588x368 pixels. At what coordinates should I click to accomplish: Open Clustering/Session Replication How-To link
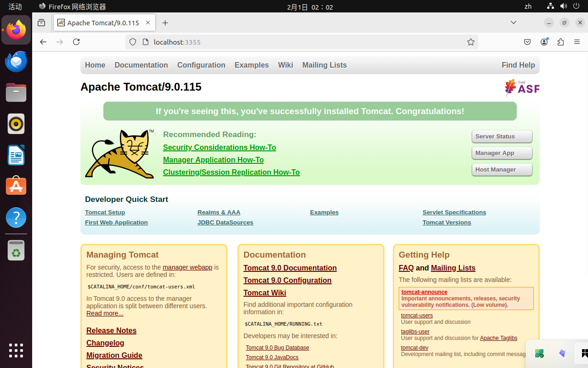point(232,172)
